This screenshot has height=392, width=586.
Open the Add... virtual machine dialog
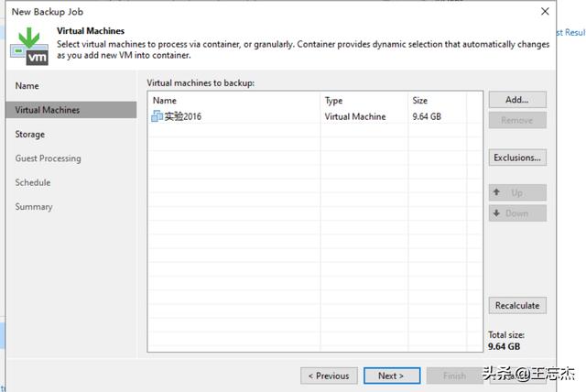(x=517, y=100)
